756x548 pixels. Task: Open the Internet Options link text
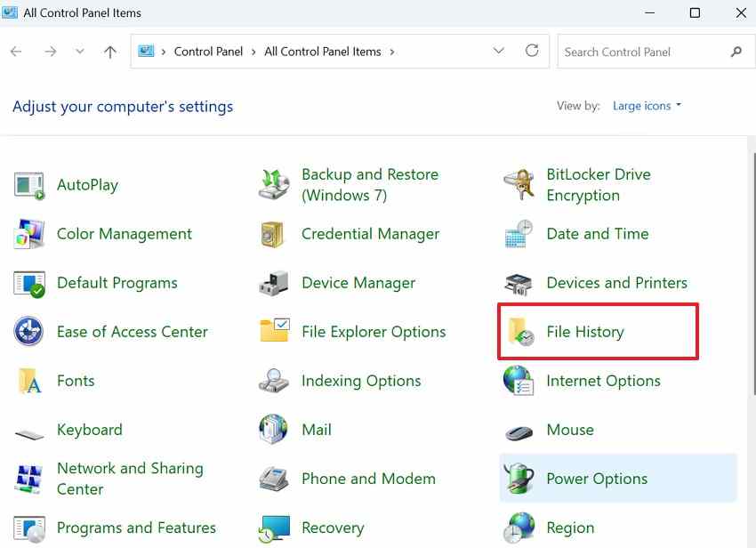tap(603, 381)
